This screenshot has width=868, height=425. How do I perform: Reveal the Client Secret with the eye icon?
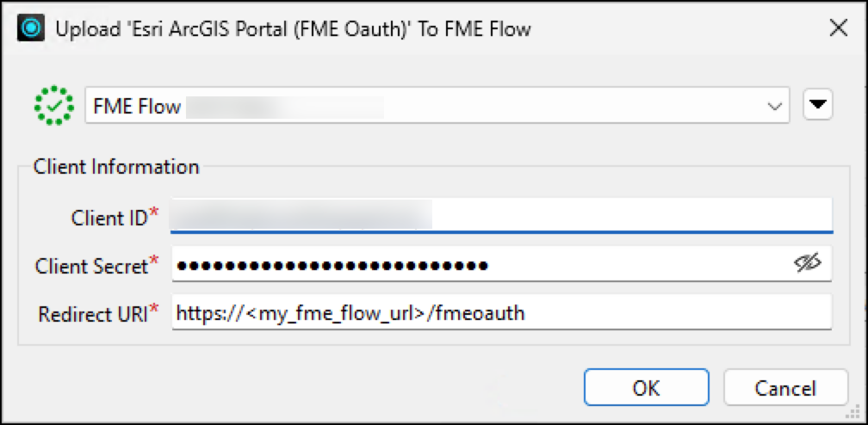pos(809,264)
